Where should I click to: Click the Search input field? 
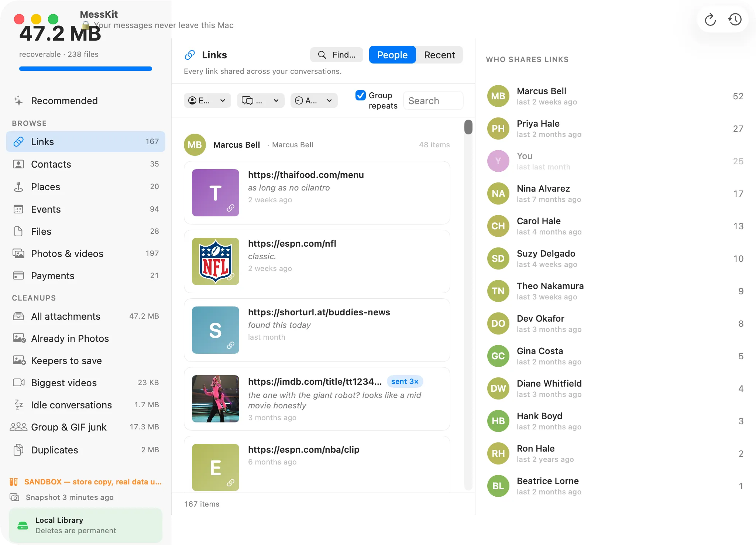[433, 100]
